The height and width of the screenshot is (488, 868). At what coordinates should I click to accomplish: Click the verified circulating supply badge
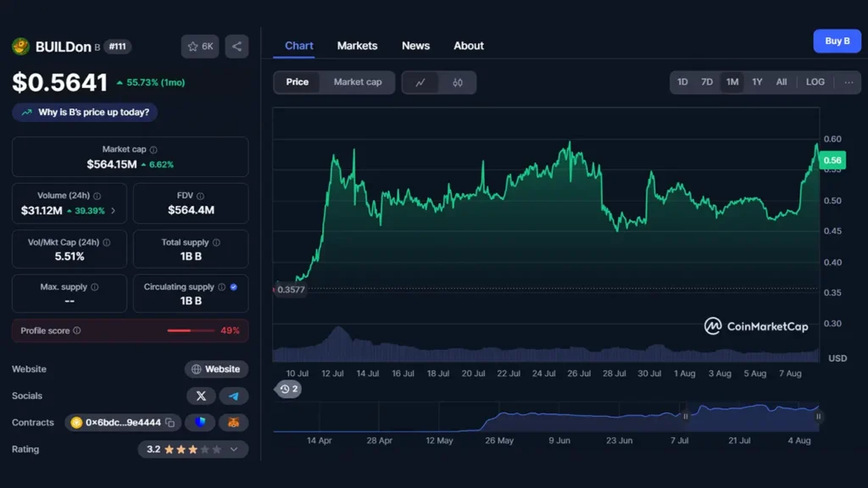pyautogui.click(x=234, y=287)
